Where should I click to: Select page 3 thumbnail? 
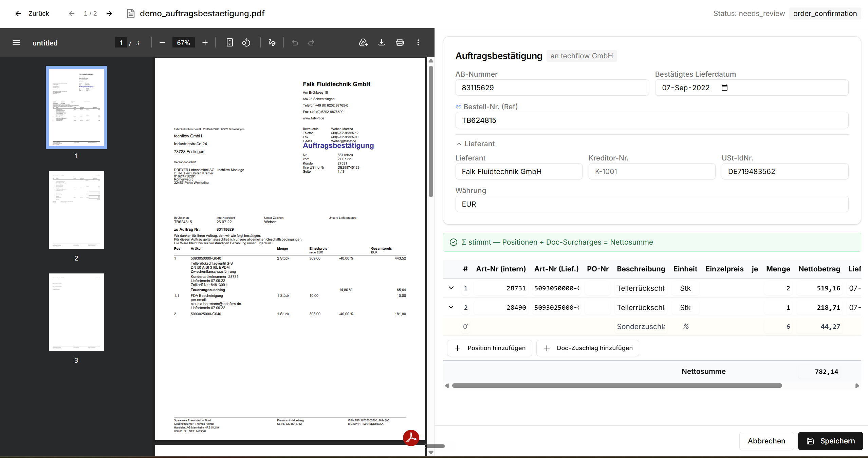point(76,312)
